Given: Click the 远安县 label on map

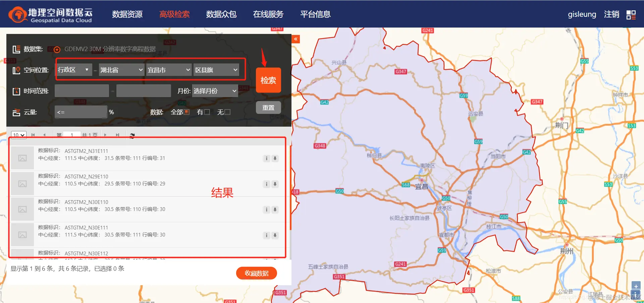Looking at the screenshot, I should tap(476, 114).
